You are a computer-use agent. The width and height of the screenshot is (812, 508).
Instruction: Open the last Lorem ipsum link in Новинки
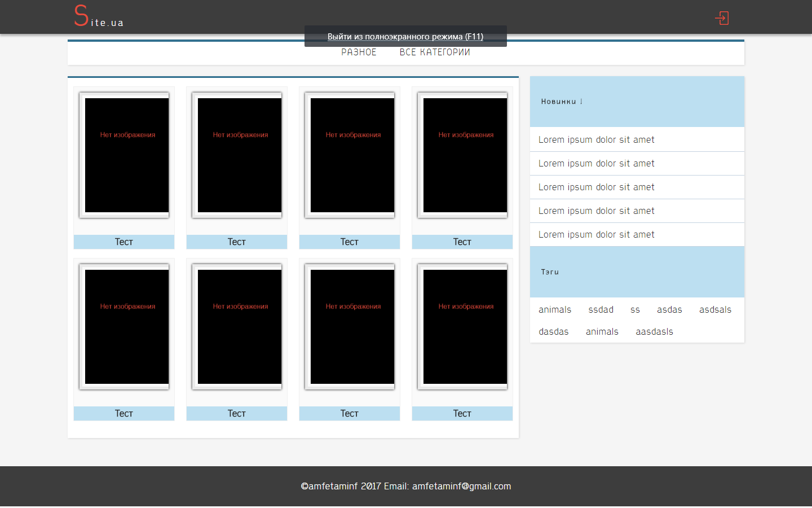point(596,235)
